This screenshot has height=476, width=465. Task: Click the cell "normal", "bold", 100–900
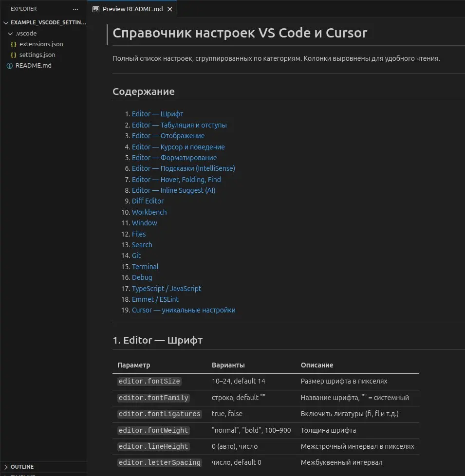click(251, 430)
